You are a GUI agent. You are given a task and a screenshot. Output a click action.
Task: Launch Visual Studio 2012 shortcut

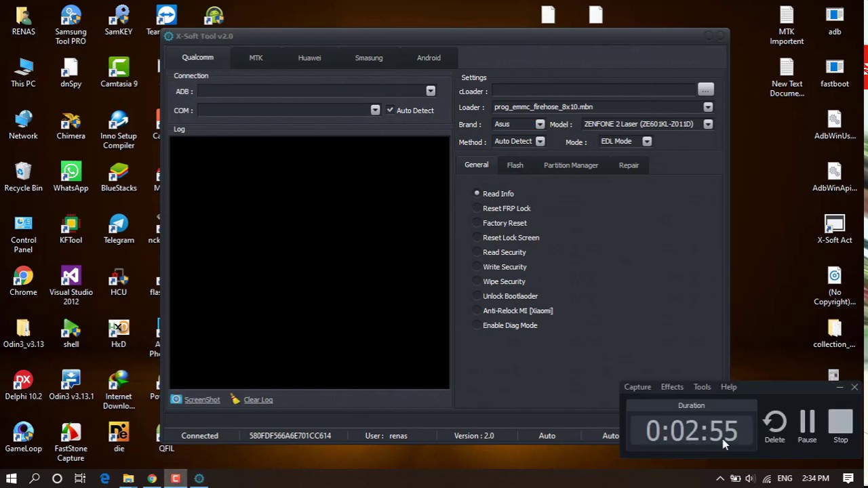(x=71, y=286)
